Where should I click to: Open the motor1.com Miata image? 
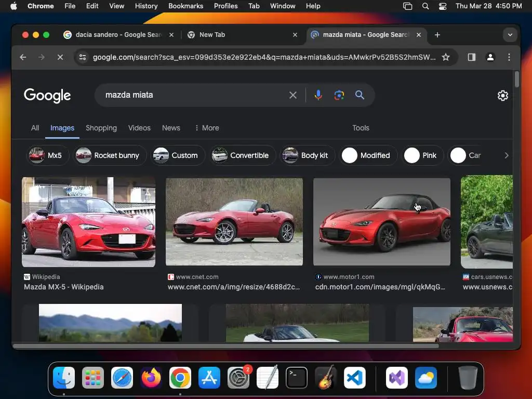point(382,222)
